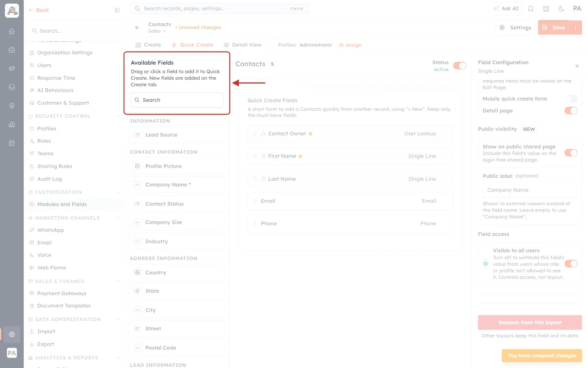Focus the Public label input field
The height and width of the screenshot is (368, 588).
530,190
